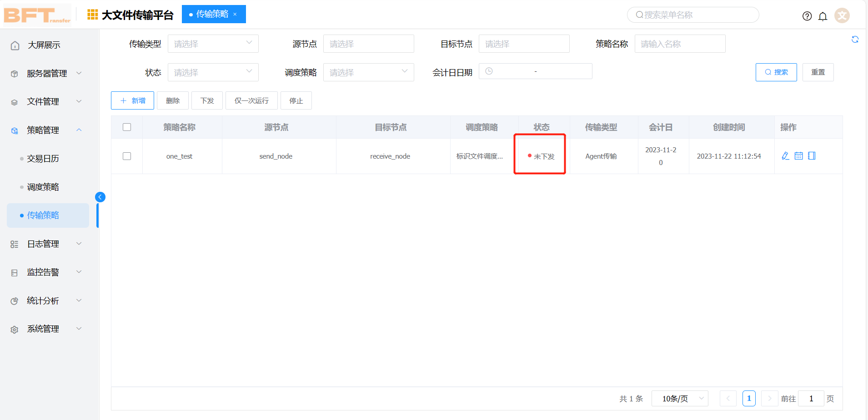The height and width of the screenshot is (420, 868).
Task: Select 交易日历 in the sidebar
Action: [43, 159]
